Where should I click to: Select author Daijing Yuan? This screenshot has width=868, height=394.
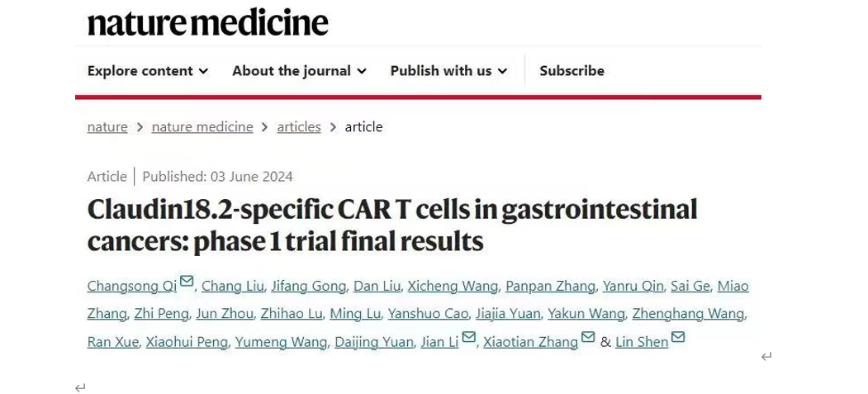coord(373,342)
